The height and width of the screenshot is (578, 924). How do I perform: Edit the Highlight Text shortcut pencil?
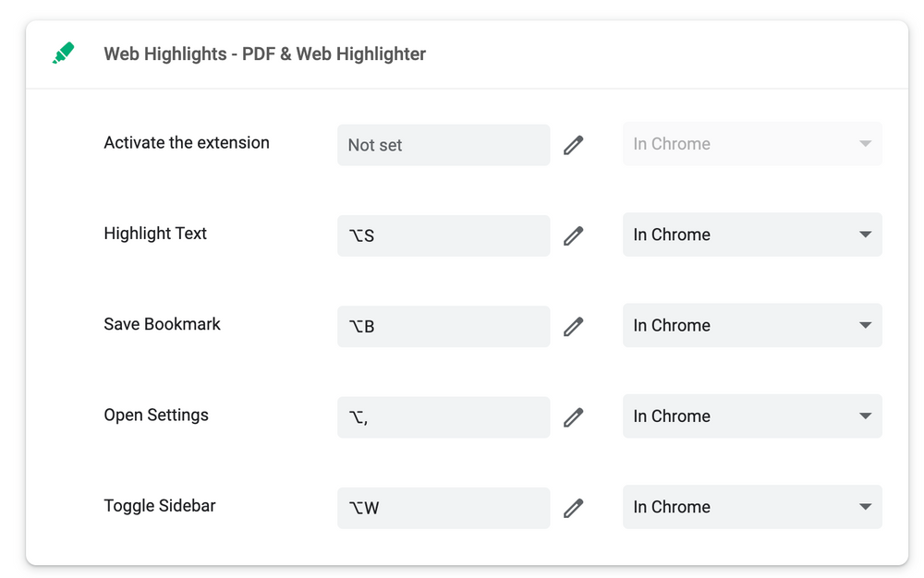(574, 235)
